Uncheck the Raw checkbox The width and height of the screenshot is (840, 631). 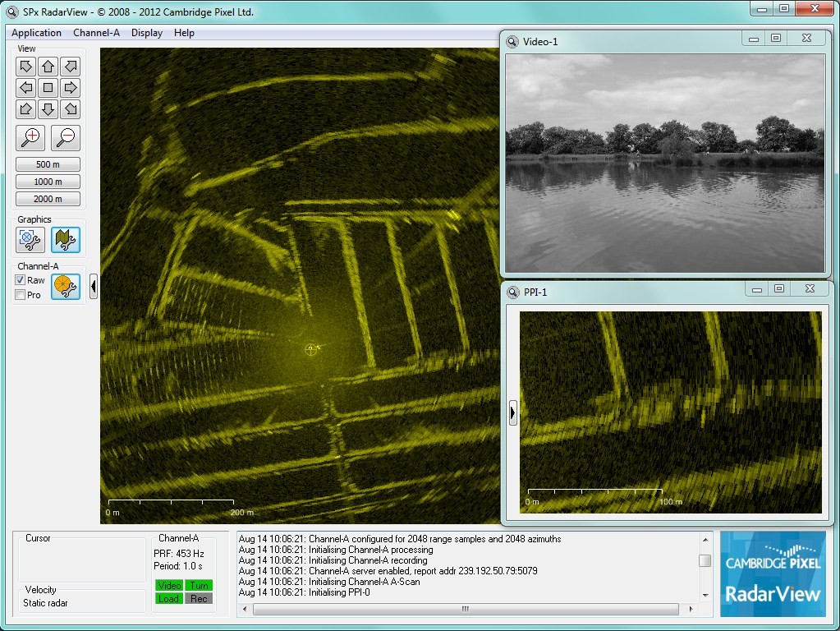click(21, 281)
